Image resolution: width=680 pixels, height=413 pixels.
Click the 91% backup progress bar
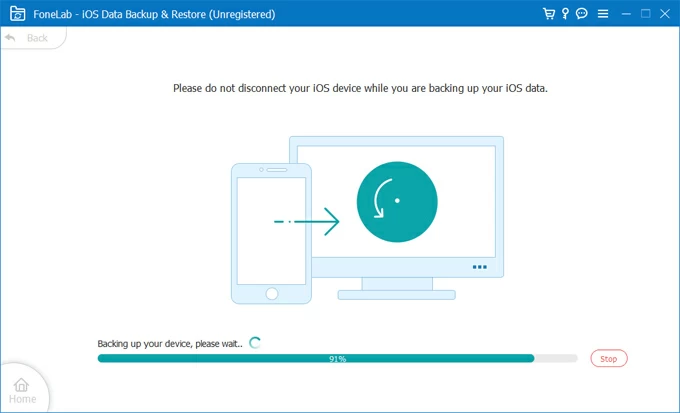point(337,358)
